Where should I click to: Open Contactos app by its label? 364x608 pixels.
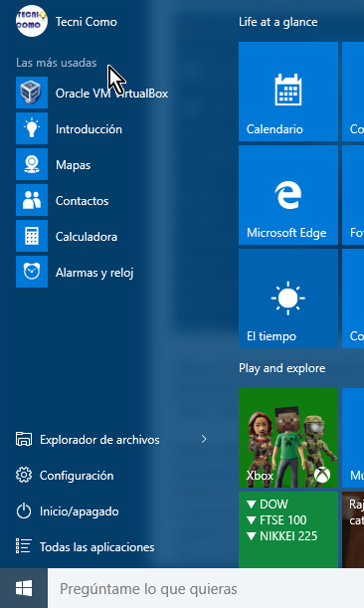tap(83, 201)
